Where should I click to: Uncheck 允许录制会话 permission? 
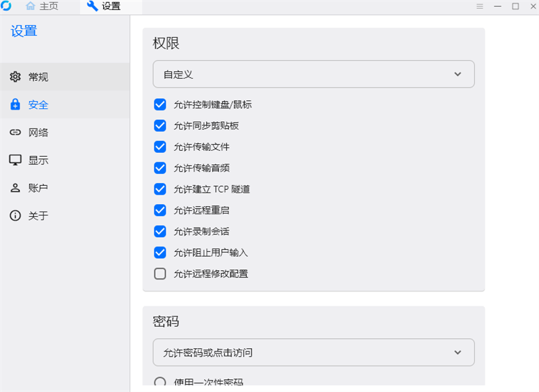click(x=160, y=231)
